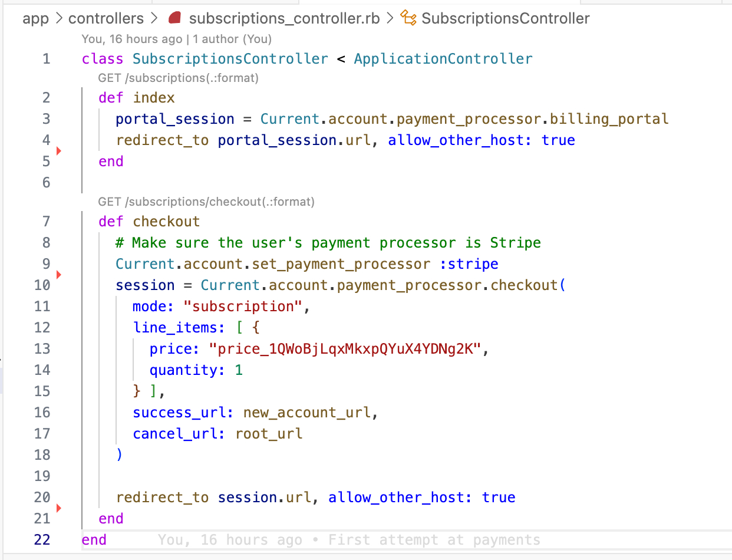This screenshot has height=560, width=732.
Task: Click the Ruby file icon in the breadcrumb
Action: (174, 19)
